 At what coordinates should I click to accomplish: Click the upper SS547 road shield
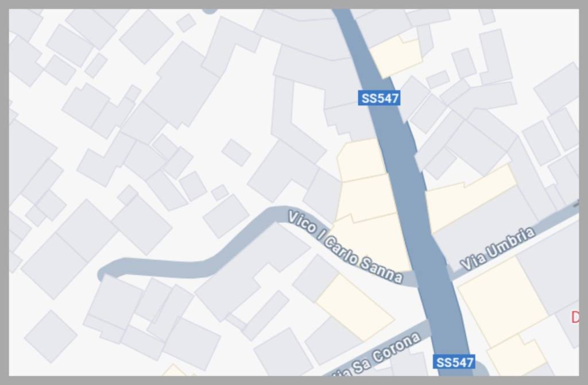[379, 98]
